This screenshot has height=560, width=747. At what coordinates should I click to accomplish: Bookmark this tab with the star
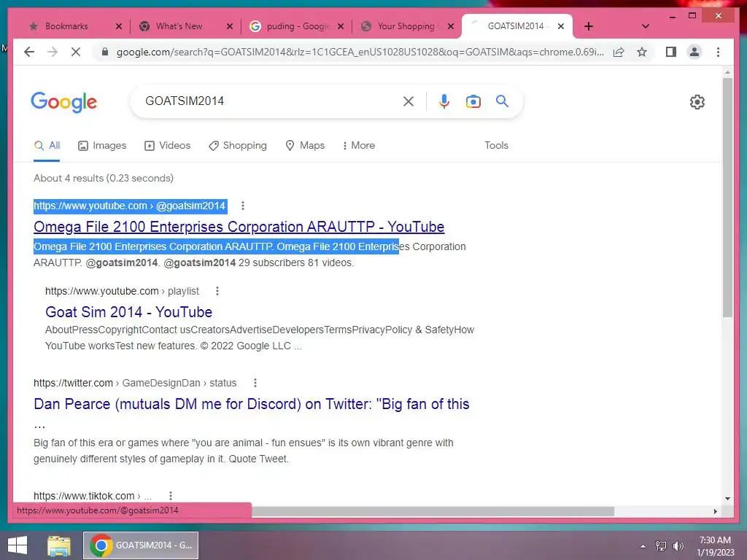[642, 52]
